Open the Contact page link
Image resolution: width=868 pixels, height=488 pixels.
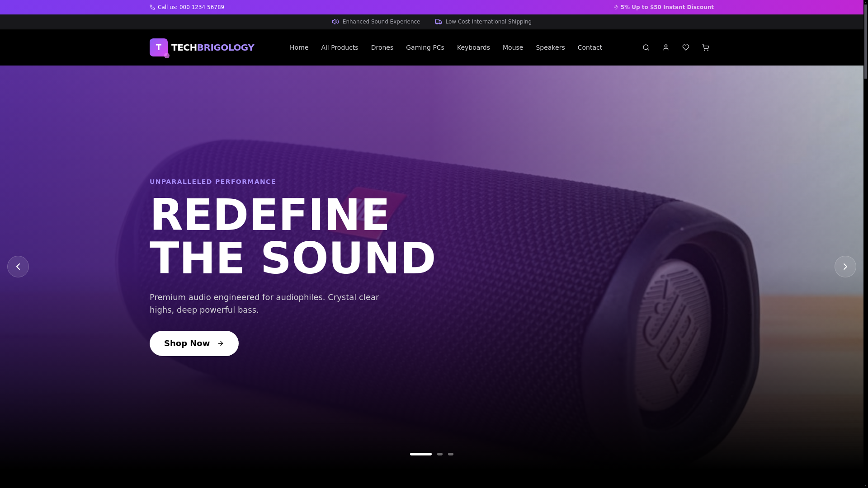coord(590,47)
